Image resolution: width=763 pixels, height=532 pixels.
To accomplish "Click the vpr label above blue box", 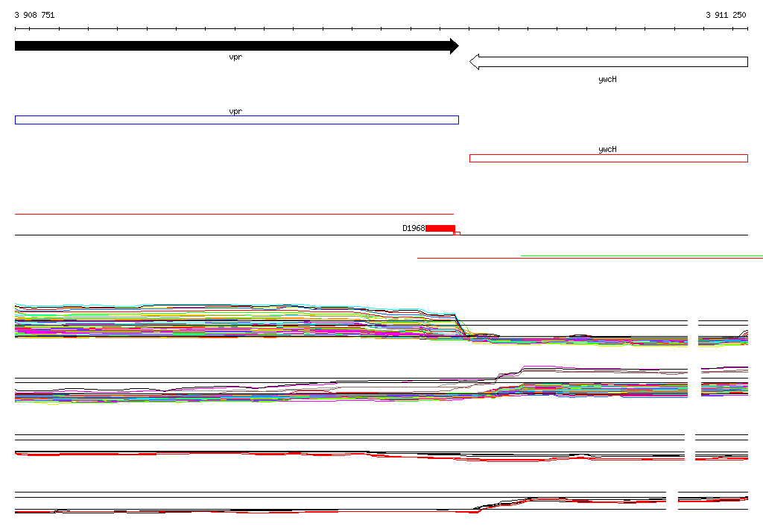I will (x=235, y=112).
